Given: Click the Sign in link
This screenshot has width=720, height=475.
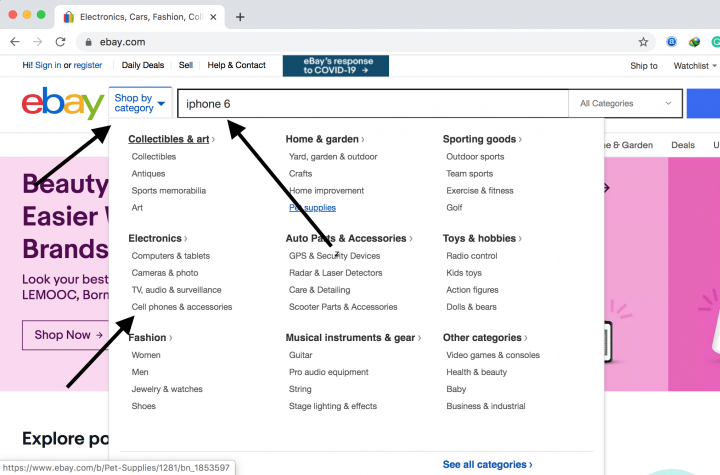Looking at the screenshot, I should pos(48,65).
